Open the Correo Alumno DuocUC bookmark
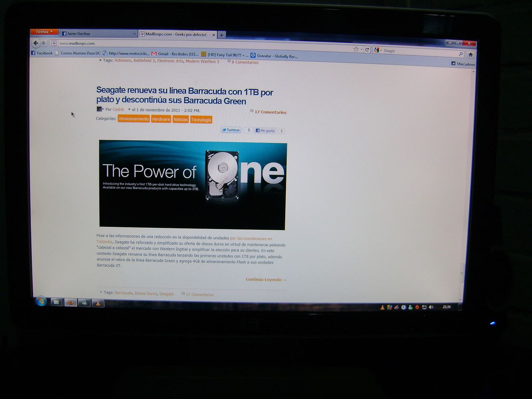The height and width of the screenshot is (399, 532). [x=78, y=53]
